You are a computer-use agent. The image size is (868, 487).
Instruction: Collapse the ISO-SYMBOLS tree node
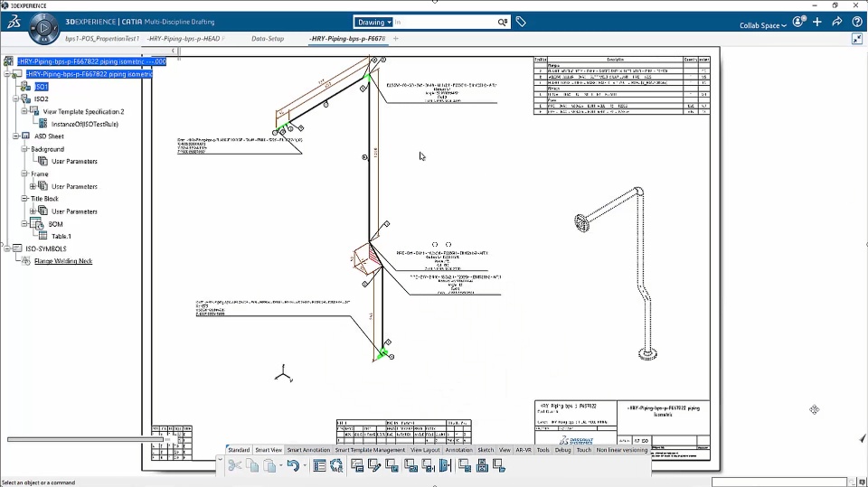click(7, 249)
